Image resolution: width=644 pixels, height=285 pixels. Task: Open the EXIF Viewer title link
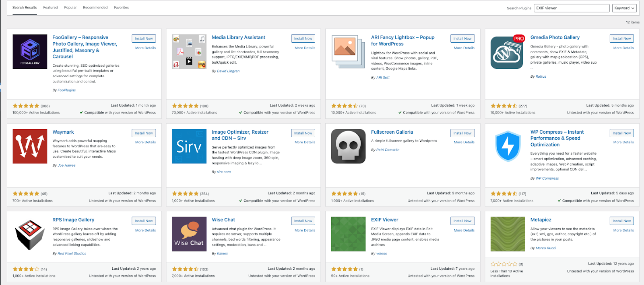(384, 220)
